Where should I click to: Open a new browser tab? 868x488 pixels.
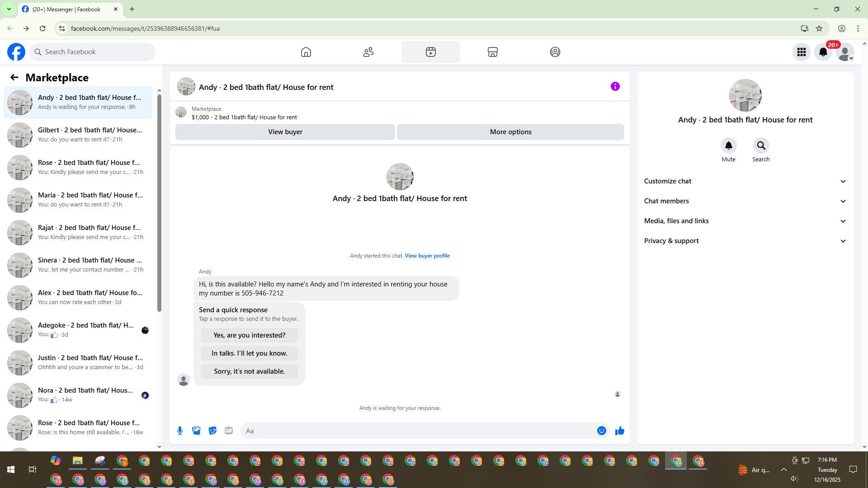[132, 9]
